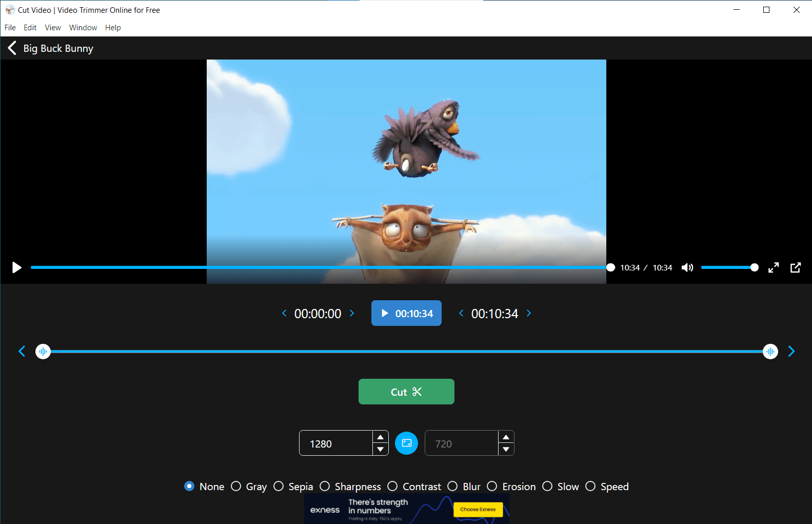812x524 pixels.
Task: Click the start trim handle on timeline
Action: coord(43,352)
